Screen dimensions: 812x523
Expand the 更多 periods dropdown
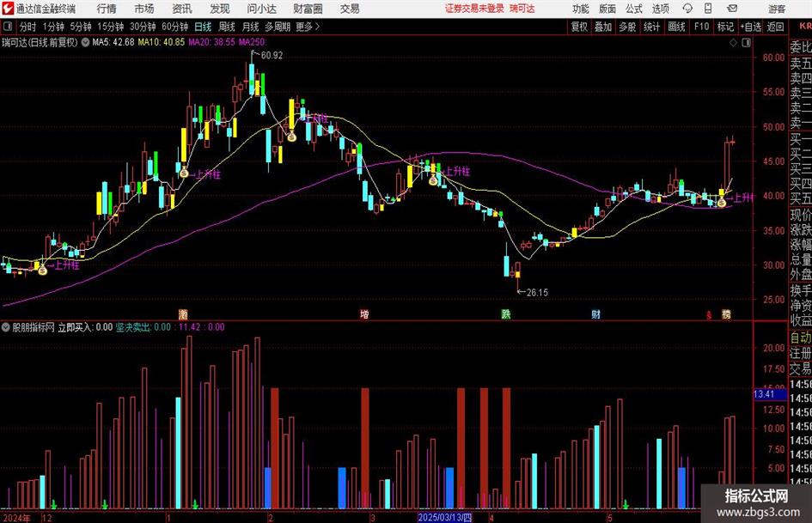click(x=308, y=27)
